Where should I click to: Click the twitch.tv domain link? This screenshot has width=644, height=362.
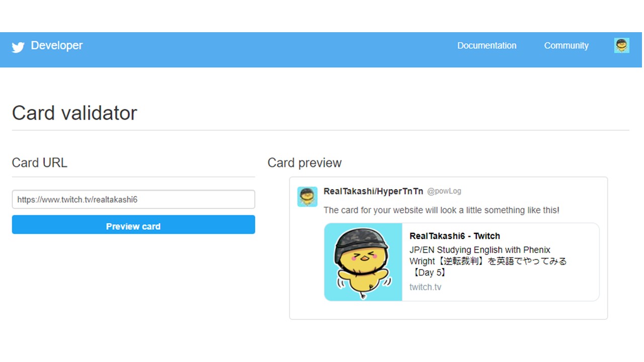425,287
